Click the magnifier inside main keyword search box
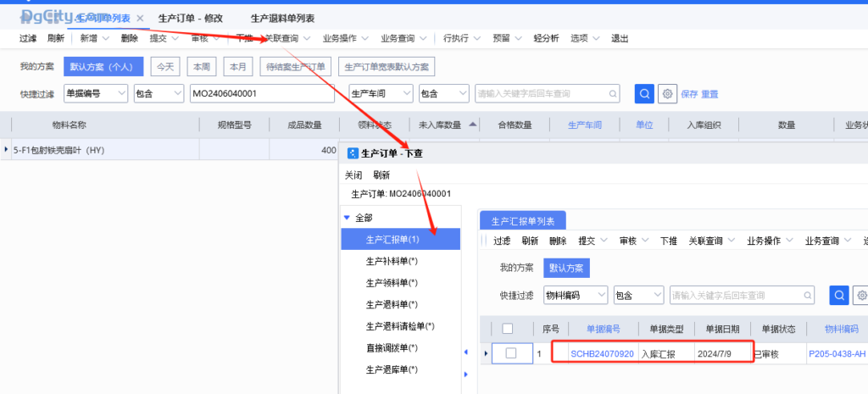This screenshot has height=394, width=868. 613,93
